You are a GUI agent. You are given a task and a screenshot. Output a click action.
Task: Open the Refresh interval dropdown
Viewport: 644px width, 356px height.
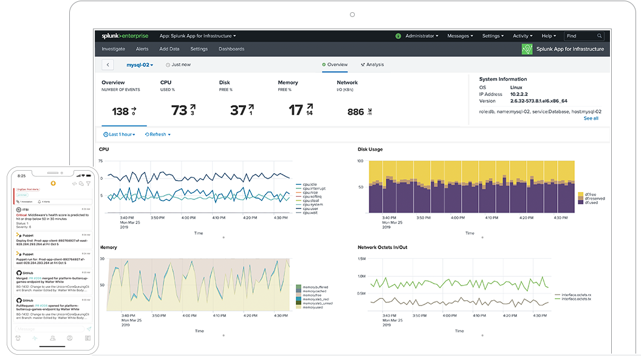(x=158, y=135)
